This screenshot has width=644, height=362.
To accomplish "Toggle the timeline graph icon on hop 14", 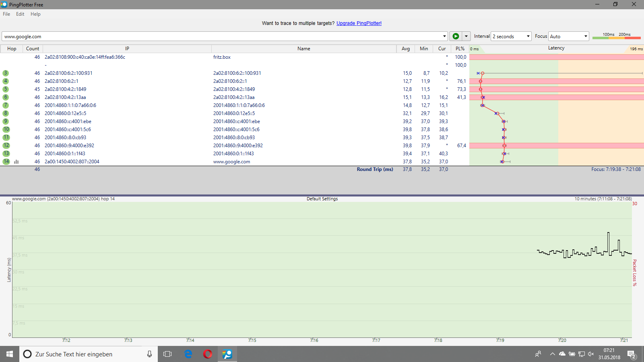I will [x=17, y=162].
